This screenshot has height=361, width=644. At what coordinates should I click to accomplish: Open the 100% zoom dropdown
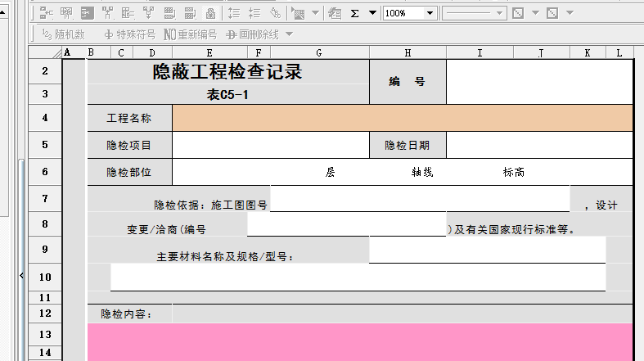tap(431, 13)
